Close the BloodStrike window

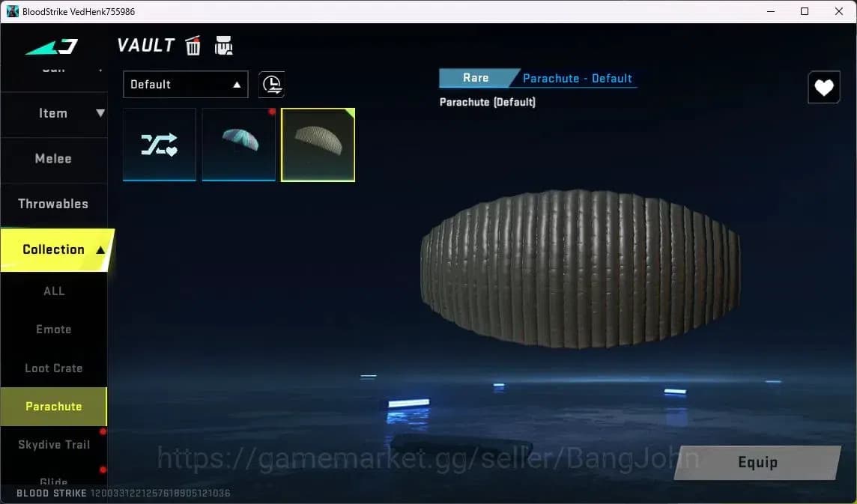tap(839, 11)
